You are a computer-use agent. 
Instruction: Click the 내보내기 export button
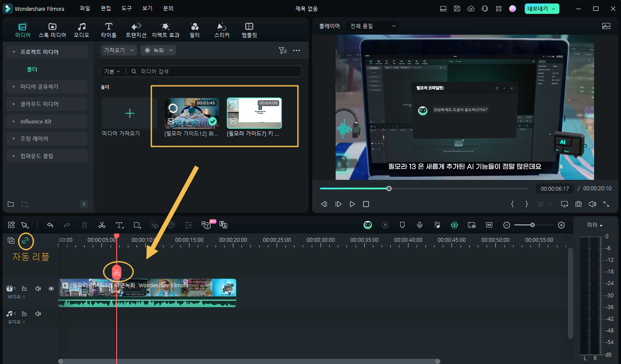542,9
